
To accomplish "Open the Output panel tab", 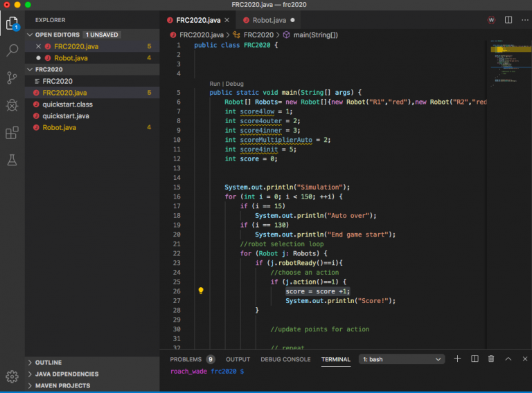I will pos(238,360).
